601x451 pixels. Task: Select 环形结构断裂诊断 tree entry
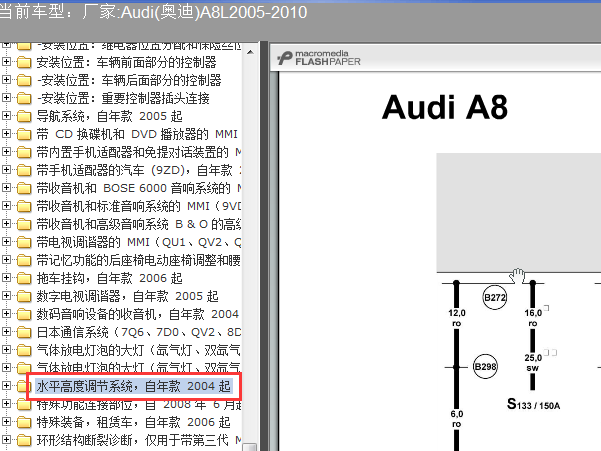[139, 440]
